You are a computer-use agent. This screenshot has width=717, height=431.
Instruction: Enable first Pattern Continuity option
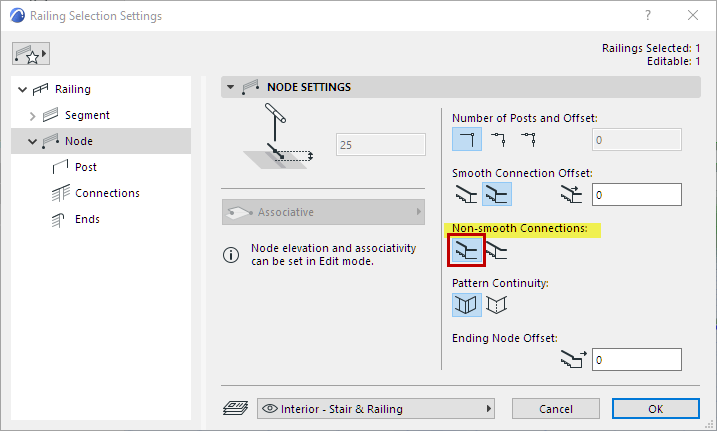click(467, 304)
